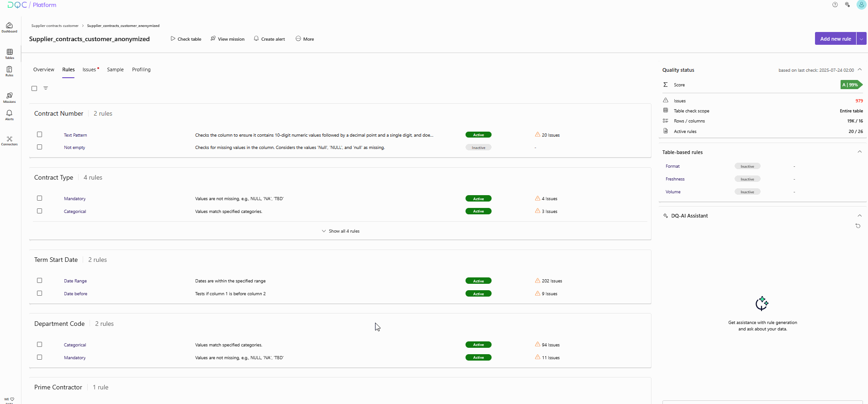
Task: Click warning icon for 94 Issues
Action: [538, 345]
